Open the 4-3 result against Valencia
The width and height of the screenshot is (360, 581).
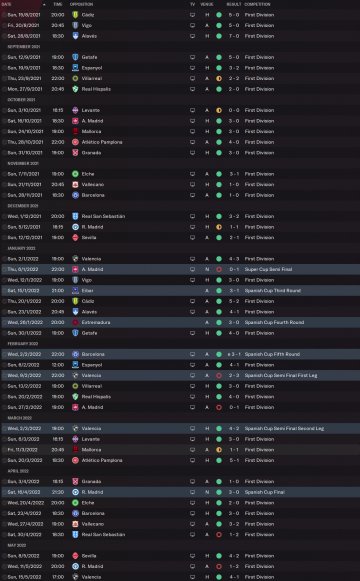[x=234, y=259]
